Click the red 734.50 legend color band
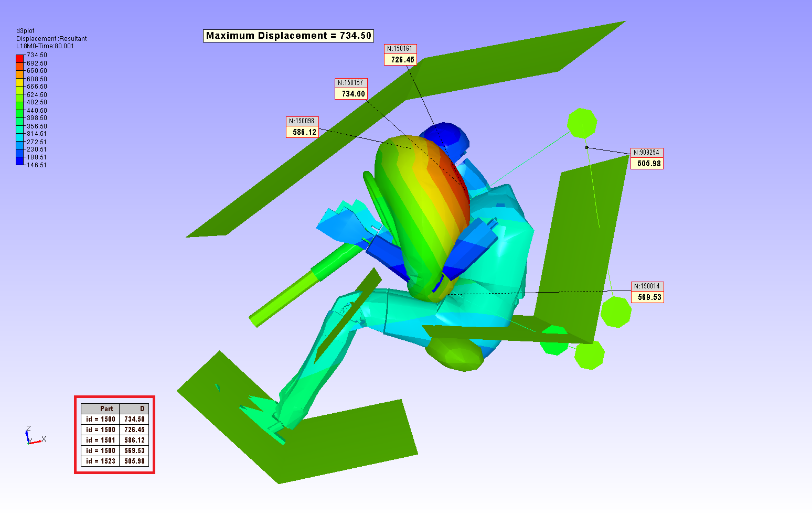Viewport: 812px width, 516px height. coord(20,58)
